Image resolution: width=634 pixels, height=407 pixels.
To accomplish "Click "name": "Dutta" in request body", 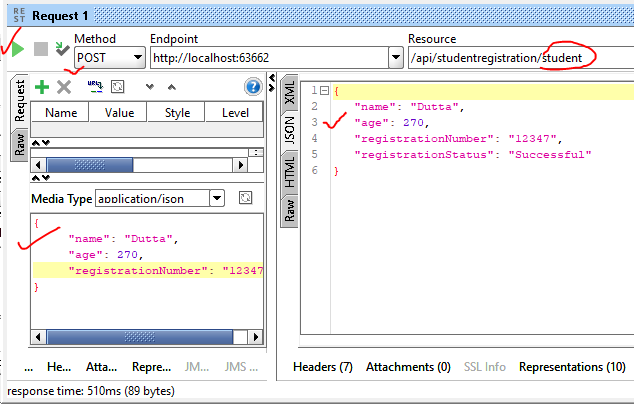I will pos(123,239).
